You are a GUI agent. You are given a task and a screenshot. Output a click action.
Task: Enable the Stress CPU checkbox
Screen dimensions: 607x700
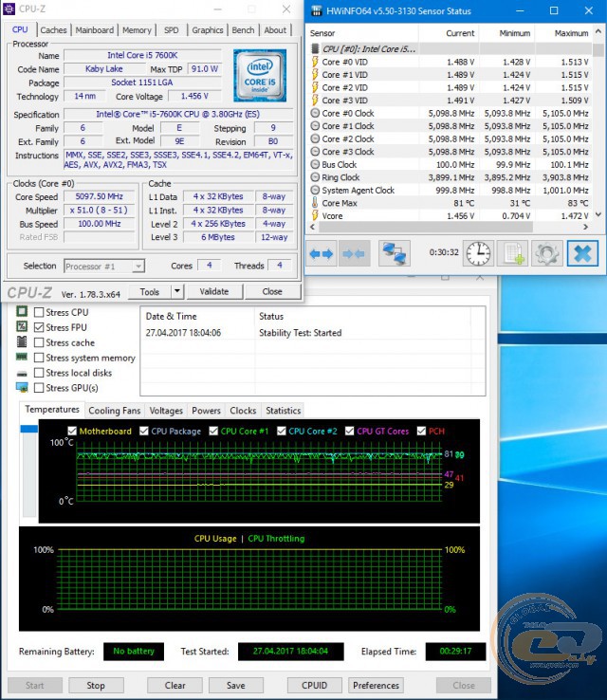(39, 312)
